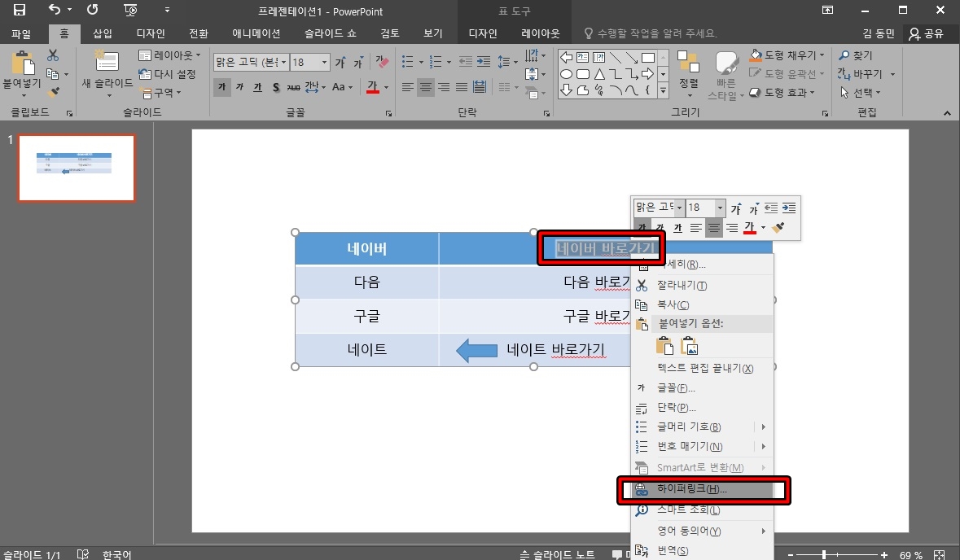Screen dimensions: 960x560
Task: Click the Format Painter brush in clipboard group
Action: (x=53, y=93)
